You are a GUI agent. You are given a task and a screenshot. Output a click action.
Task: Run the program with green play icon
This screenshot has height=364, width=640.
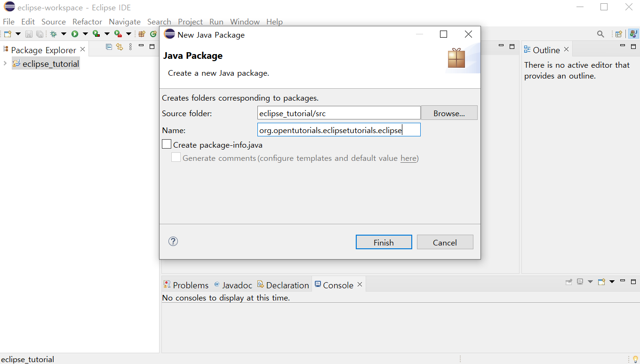click(x=75, y=34)
